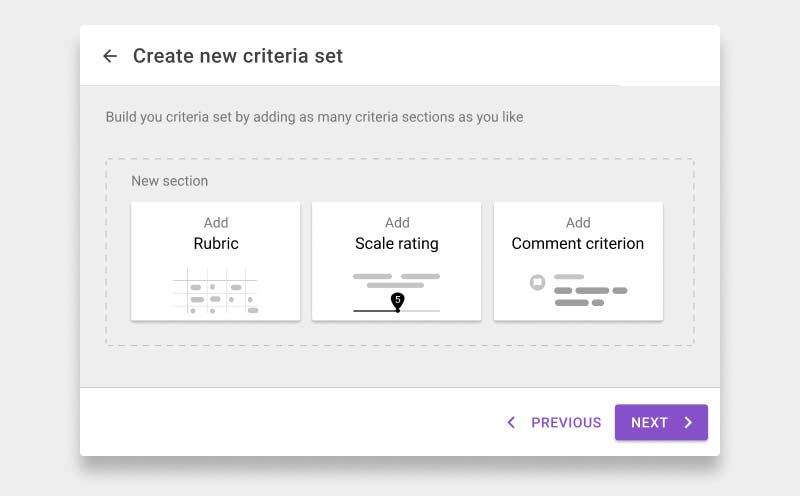Click the Rubric grid illustration
The image size is (800, 496).
[x=215, y=291]
